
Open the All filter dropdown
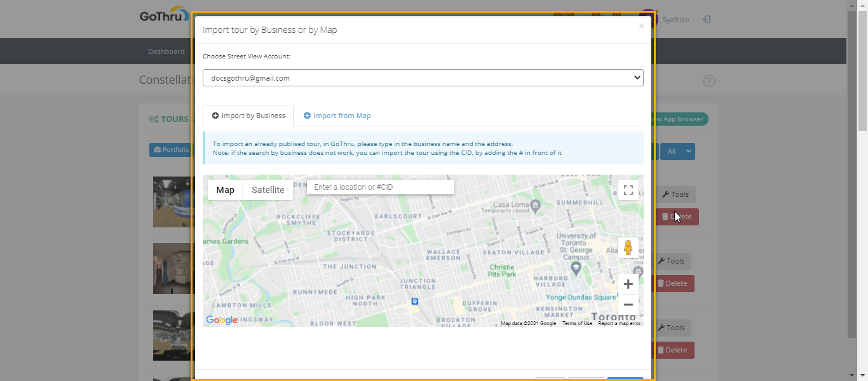click(x=677, y=151)
